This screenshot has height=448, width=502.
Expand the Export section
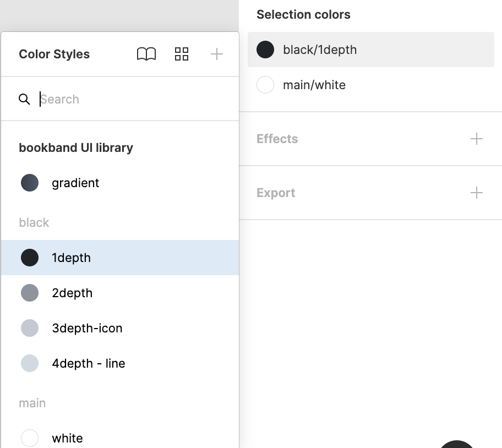coord(276,193)
